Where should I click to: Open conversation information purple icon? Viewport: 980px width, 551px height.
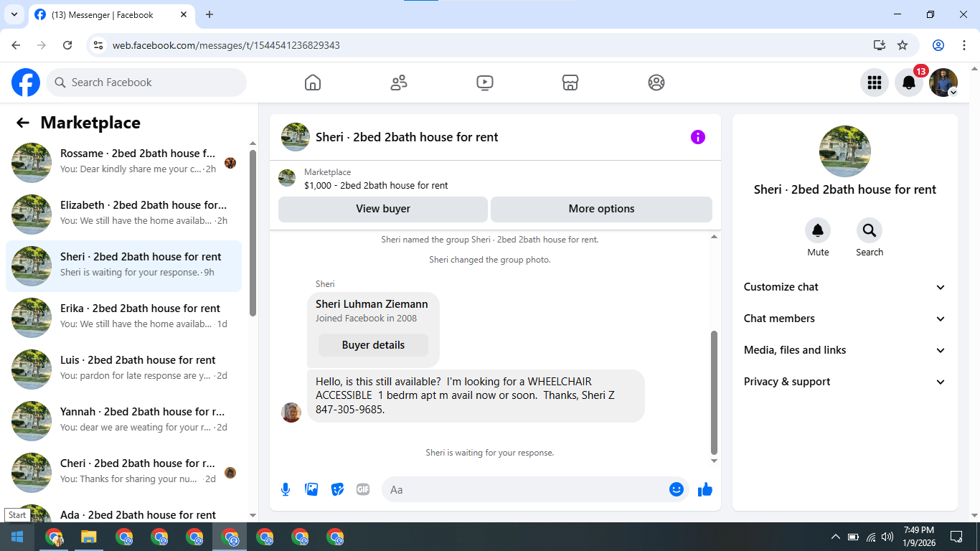(x=698, y=137)
